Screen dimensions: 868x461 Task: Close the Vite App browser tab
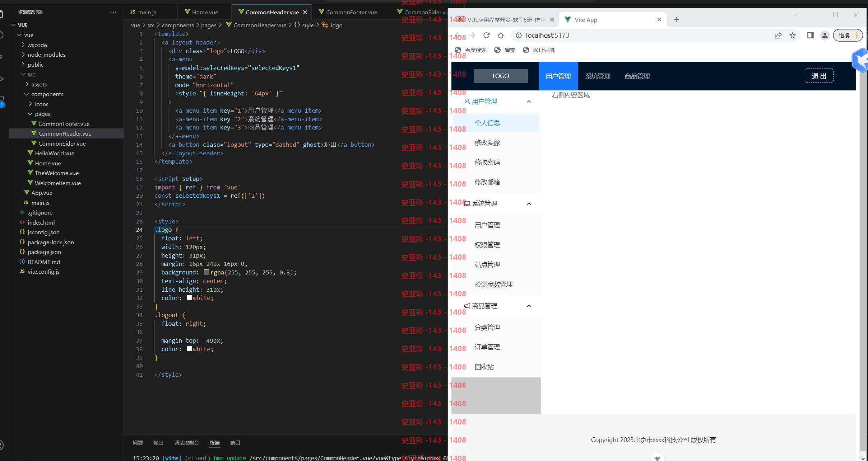(659, 20)
